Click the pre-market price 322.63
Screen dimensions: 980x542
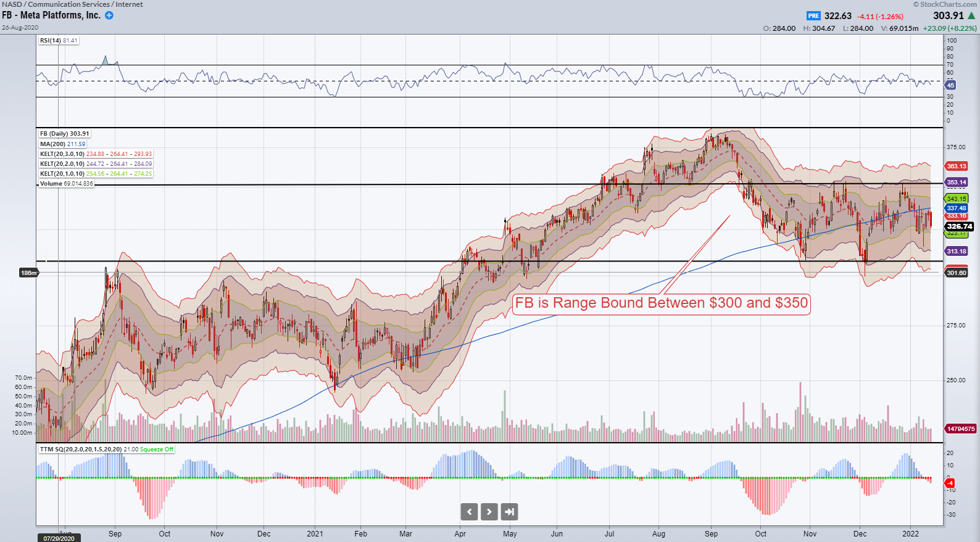point(838,16)
